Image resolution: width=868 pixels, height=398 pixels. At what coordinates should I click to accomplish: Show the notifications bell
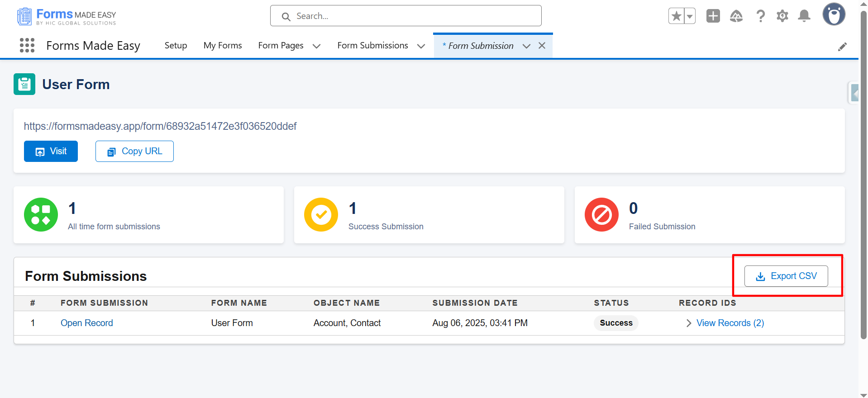click(804, 16)
